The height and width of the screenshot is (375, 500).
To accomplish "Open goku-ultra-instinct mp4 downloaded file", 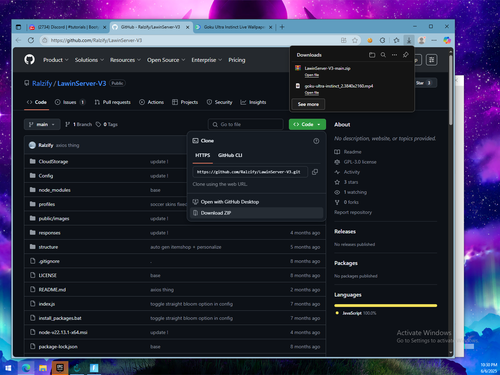I will click(x=339, y=86).
